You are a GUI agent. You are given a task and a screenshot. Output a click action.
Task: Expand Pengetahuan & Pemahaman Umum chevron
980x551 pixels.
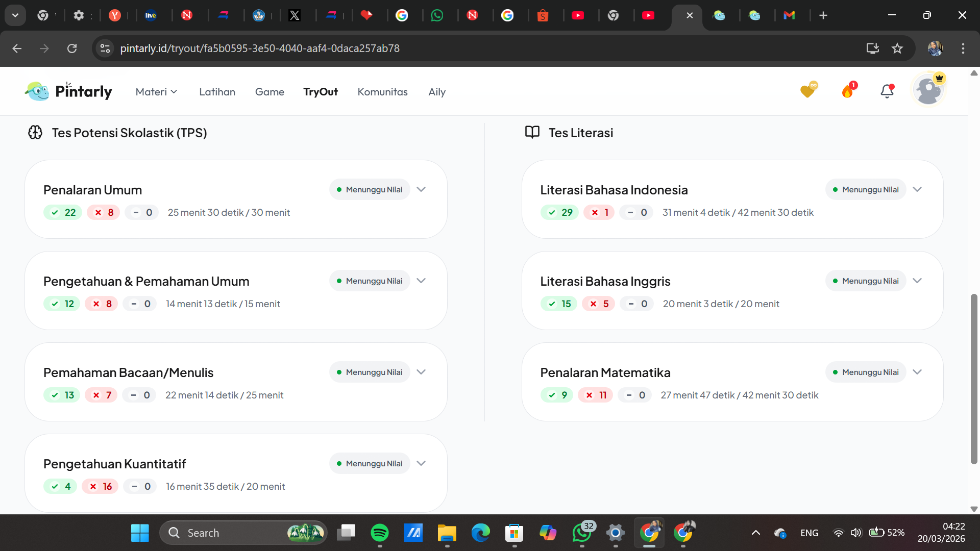tap(421, 281)
